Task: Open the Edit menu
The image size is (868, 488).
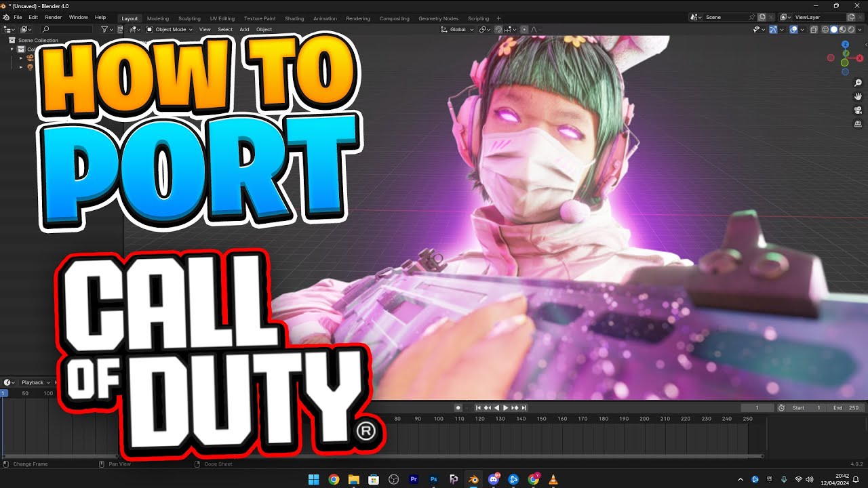Action: pyautogui.click(x=33, y=17)
